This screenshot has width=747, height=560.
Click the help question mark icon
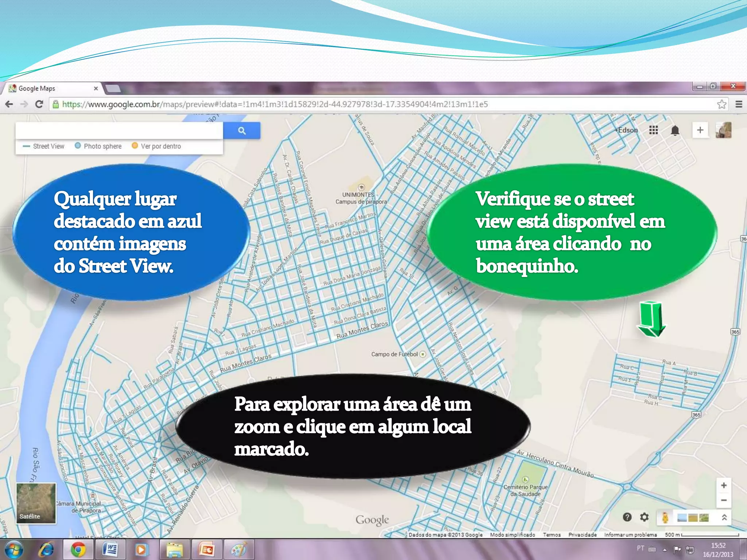(x=627, y=517)
